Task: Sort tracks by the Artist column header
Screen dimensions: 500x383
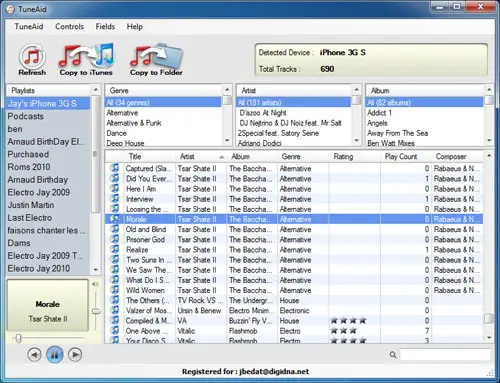Action: click(201, 156)
